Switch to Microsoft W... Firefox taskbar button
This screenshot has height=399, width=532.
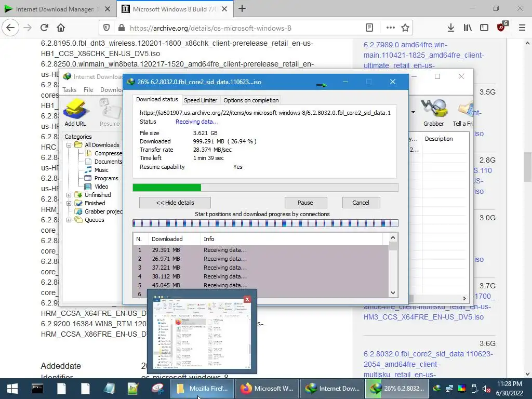click(x=267, y=389)
